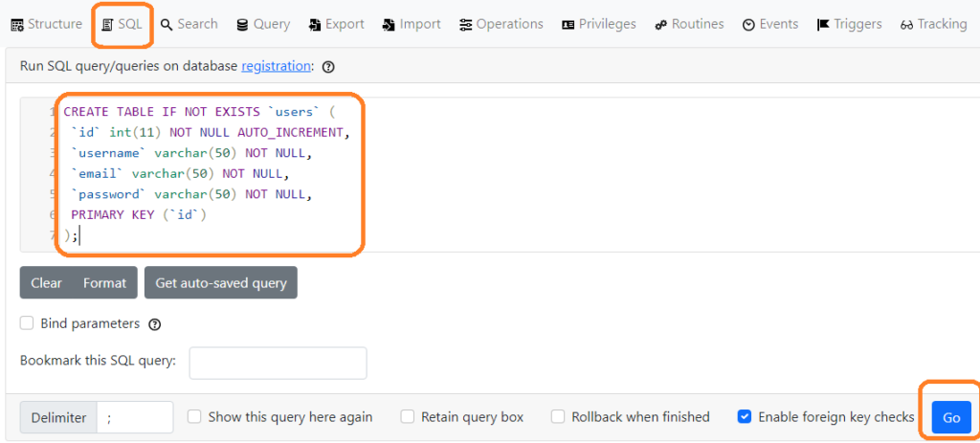
Task: Open help icon beside Bind parameters
Action: 155,324
